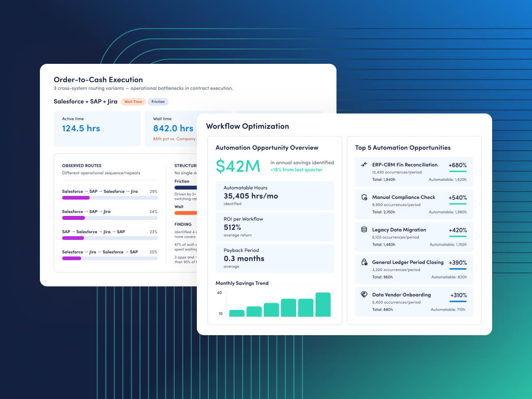The width and height of the screenshot is (532, 399).
Task: Open the General Ledger Period Closing card
Action: [x=414, y=269]
